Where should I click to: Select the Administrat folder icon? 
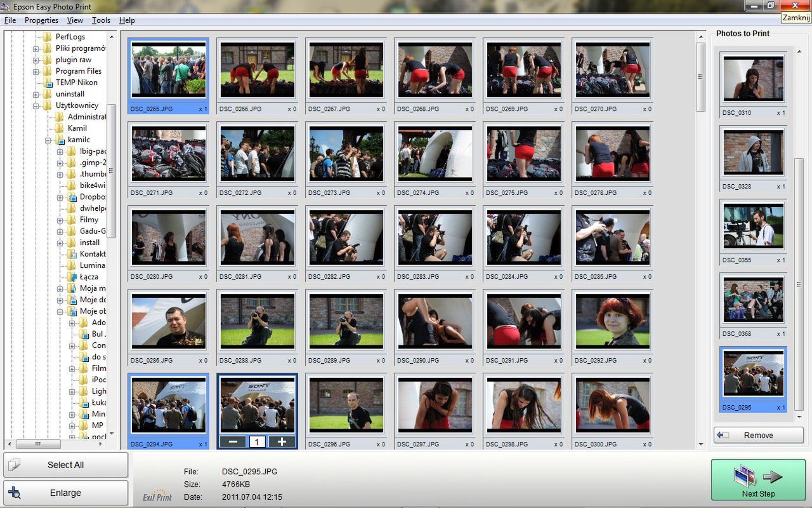pyautogui.click(x=60, y=117)
